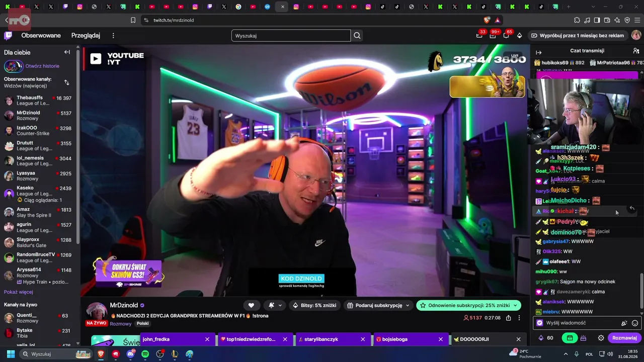Click the Twitch search input field
Viewport: 644px width, 362px height.
click(291, 36)
